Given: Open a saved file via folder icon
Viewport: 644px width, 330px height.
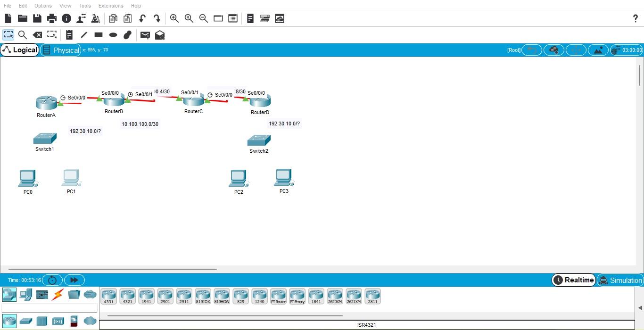Looking at the screenshot, I should point(23,18).
